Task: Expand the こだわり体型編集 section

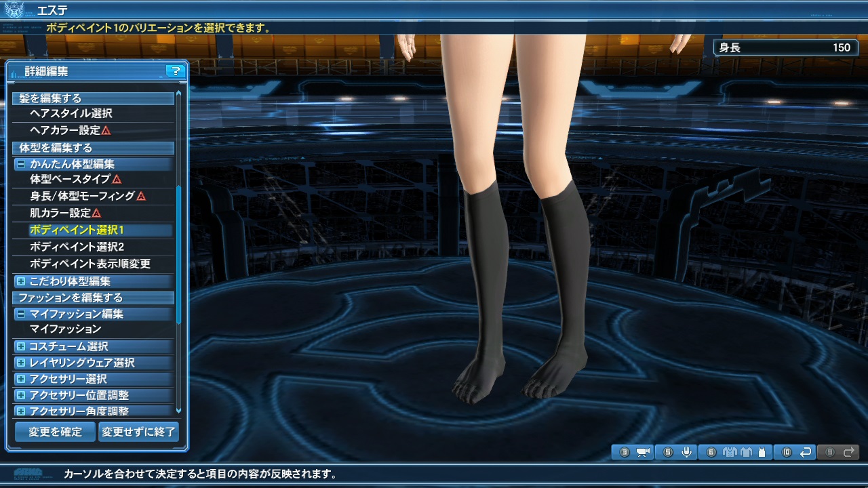Action: point(21,281)
